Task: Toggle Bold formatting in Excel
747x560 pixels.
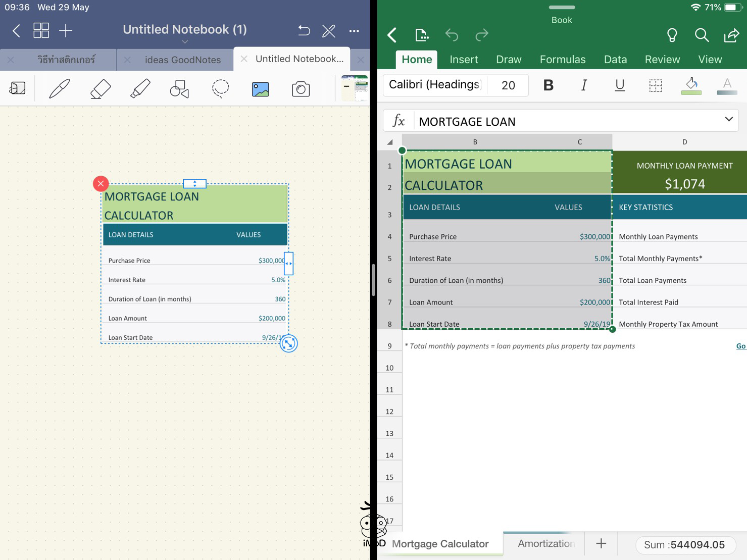Action: [548, 85]
